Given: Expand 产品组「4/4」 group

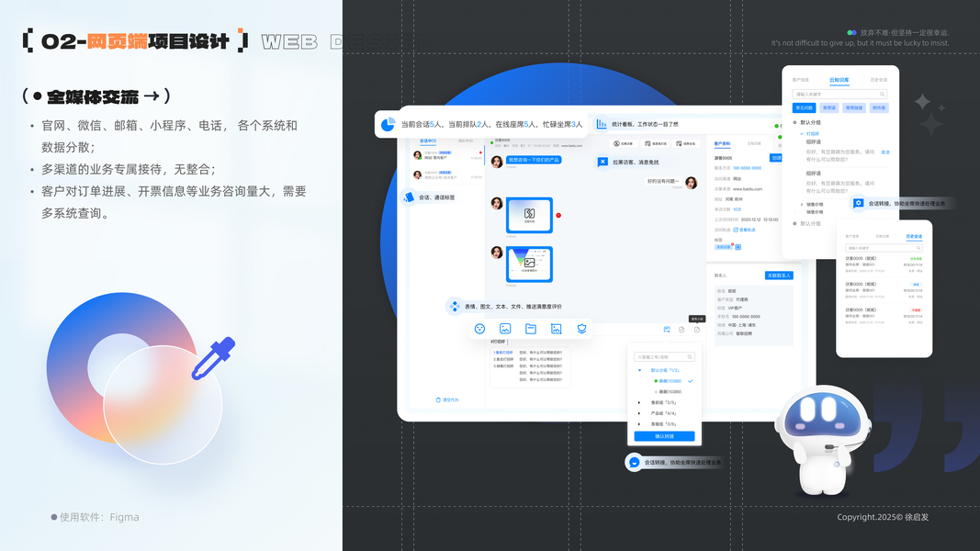Looking at the screenshot, I should [x=638, y=413].
